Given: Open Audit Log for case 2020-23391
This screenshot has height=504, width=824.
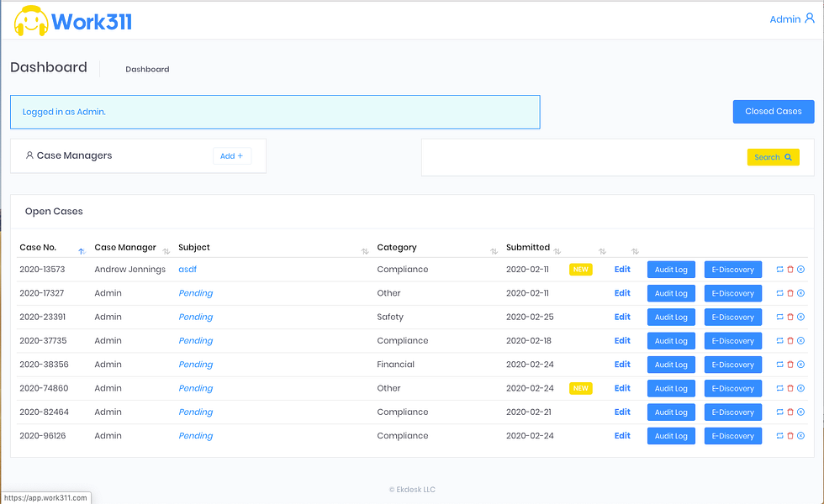Looking at the screenshot, I should pos(671,318).
